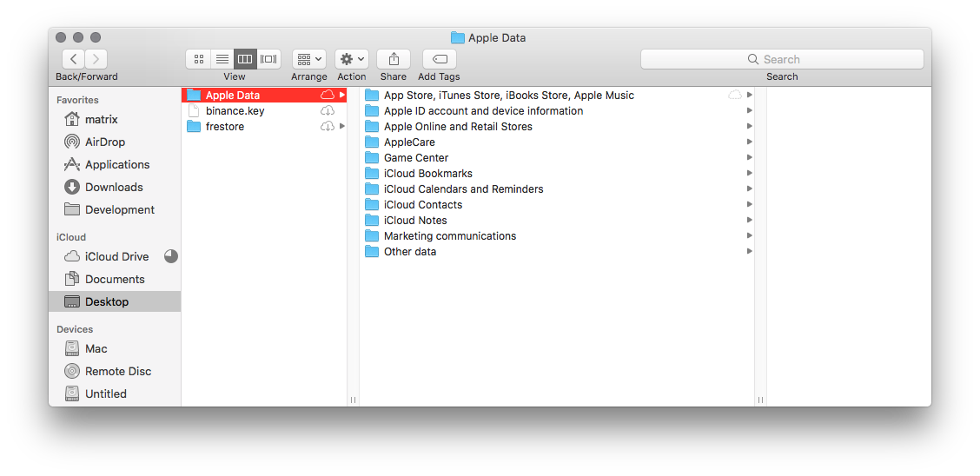Switch to list view
The height and width of the screenshot is (476, 980).
(x=222, y=59)
